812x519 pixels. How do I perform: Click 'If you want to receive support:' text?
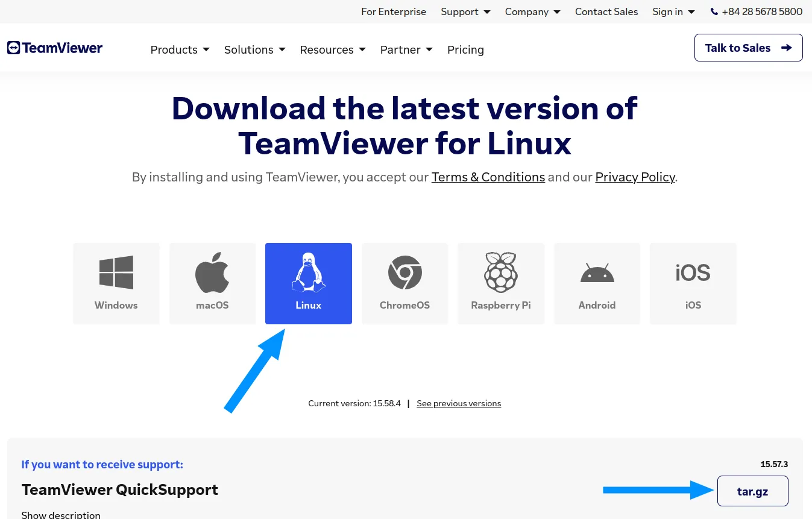pyautogui.click(x=102, y=464)
